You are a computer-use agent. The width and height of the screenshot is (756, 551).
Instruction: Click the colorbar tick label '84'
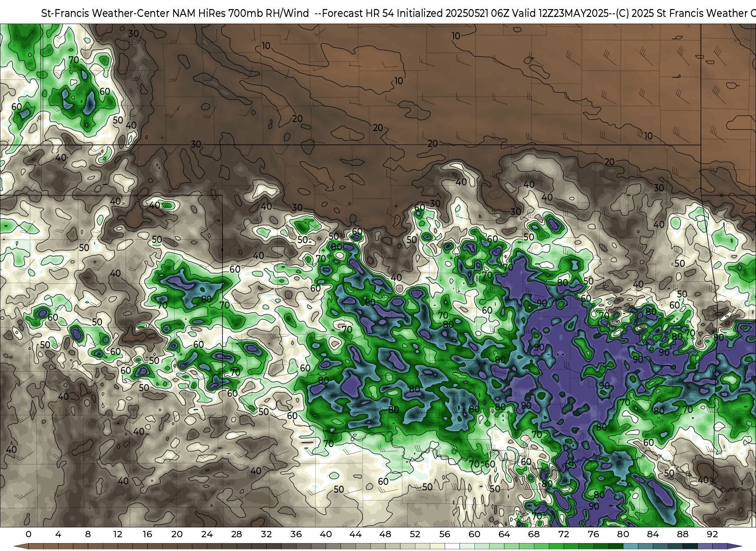[x=653, y=534]
